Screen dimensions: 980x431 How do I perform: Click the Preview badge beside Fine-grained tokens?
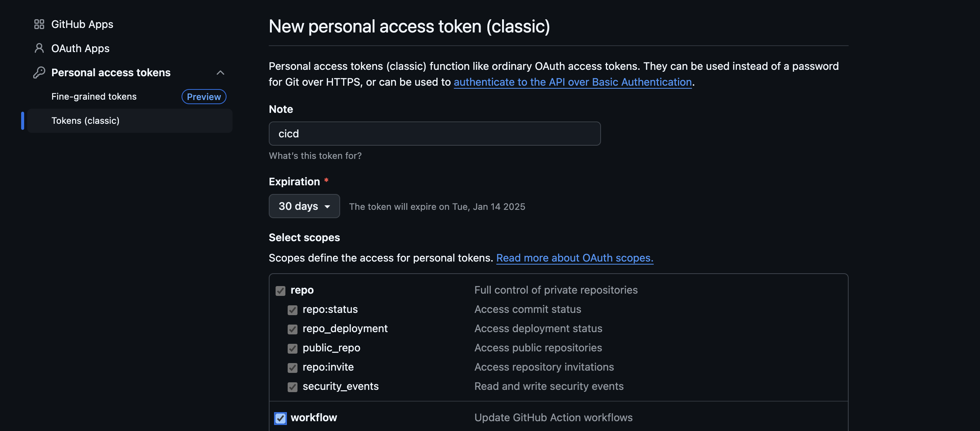(x=203, y=97)
